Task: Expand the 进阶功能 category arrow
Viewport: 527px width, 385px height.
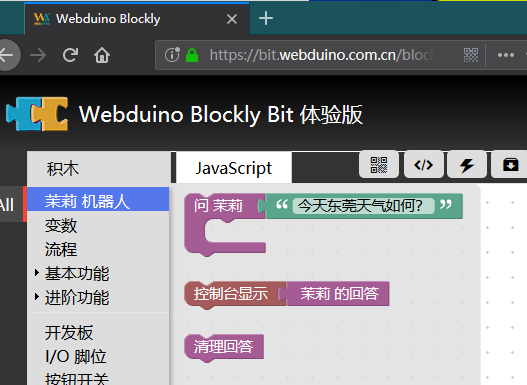Action: point(37,297)
